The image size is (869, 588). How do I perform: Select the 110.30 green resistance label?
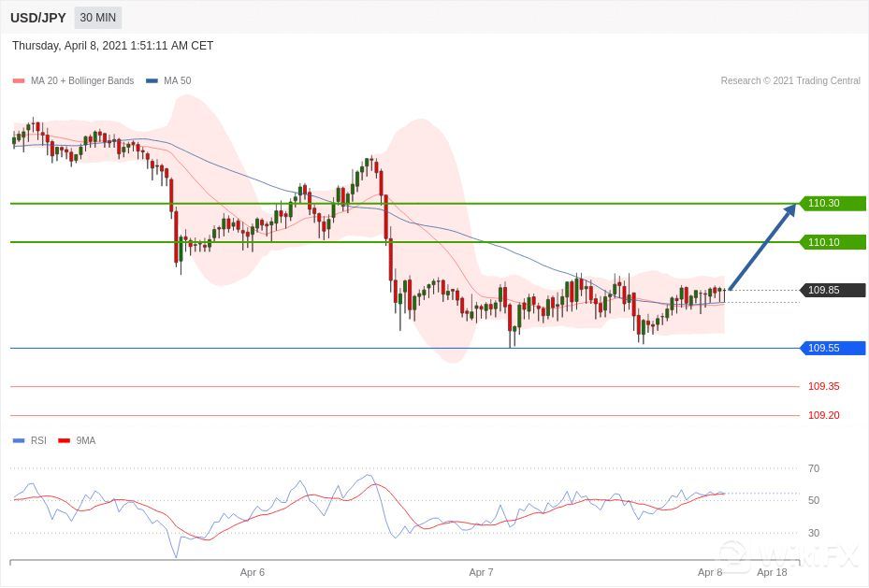pos(832,204)
